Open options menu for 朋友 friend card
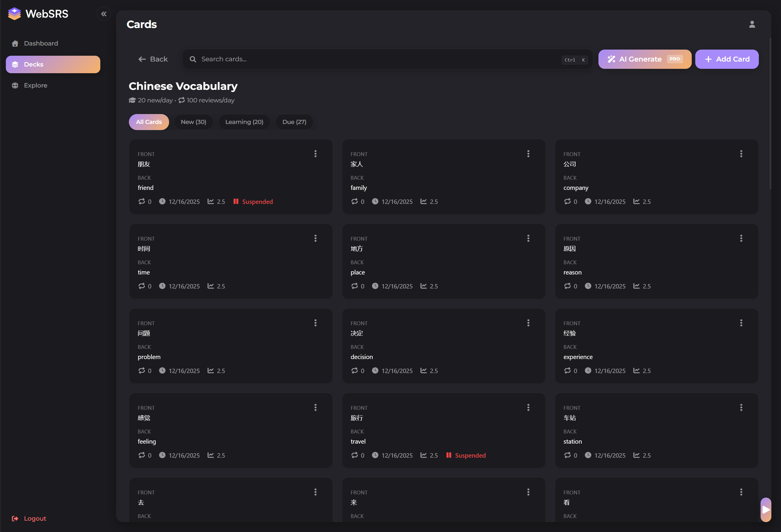 tap(315, 154)
